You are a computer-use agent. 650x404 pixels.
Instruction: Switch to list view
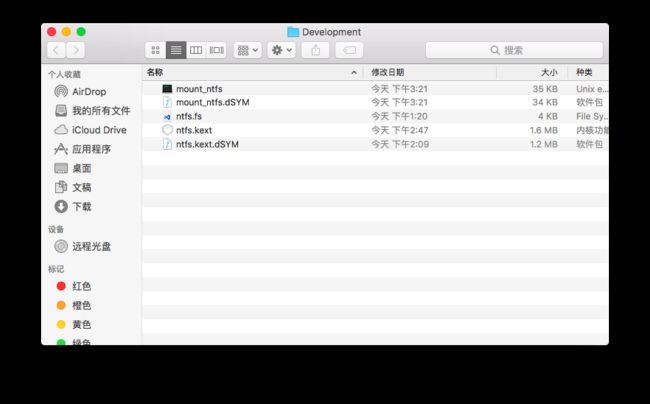176,50
